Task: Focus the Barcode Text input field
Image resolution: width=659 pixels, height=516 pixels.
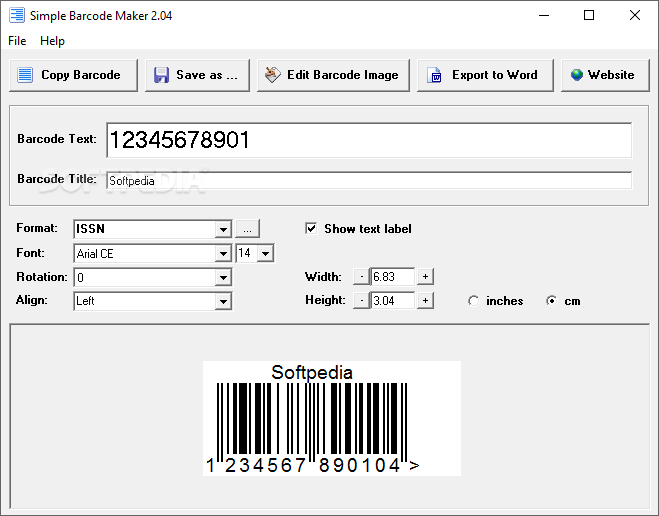Action: pyautogui.click(x=369, y=140)
